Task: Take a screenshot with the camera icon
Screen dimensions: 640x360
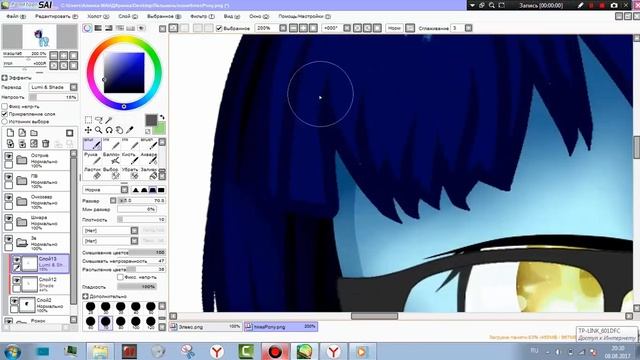Action: pos(614,5)
